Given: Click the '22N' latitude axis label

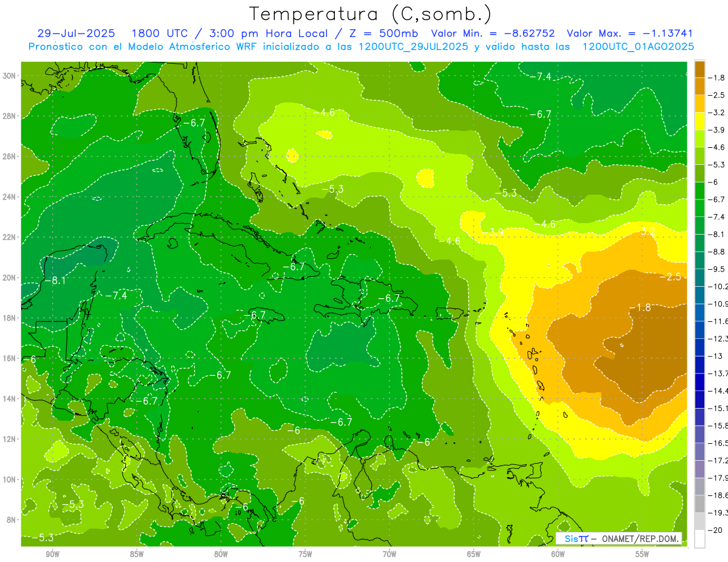Looking at the screenshot, I should 10,237.
